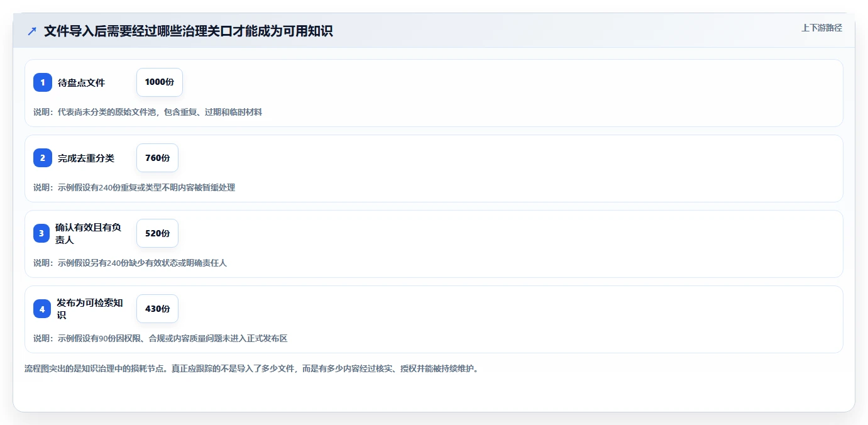Viewport: 868px width, 425px height.
Task: Click the title 文件导入后需要经过哪些治理关口才能成为可用知识
Action: [x=188, y=31]
